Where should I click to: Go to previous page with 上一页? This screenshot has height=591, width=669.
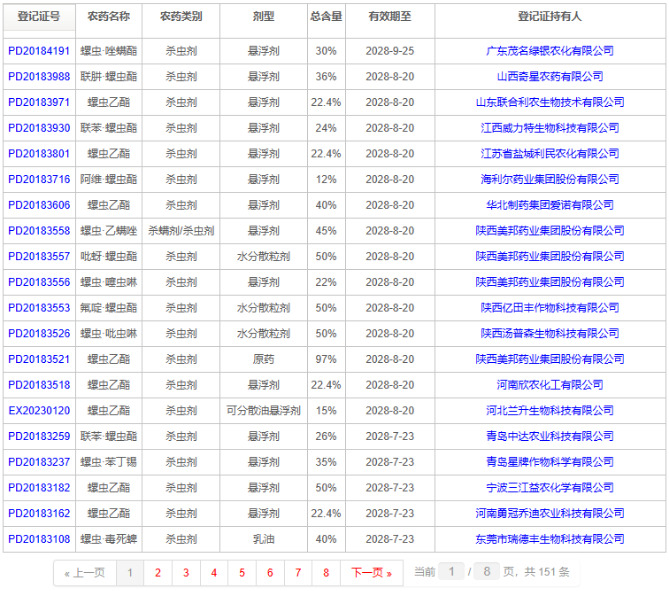click(x=85, y=573)
